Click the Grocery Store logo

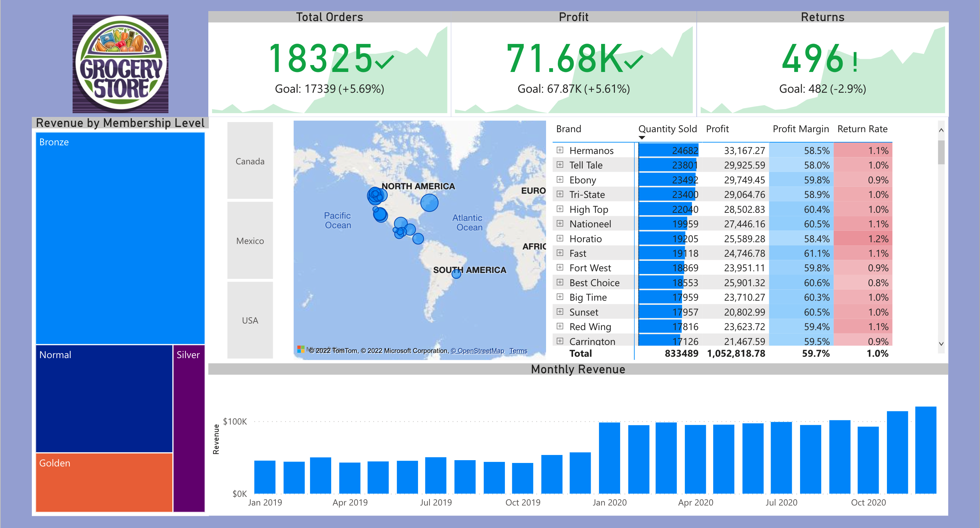[121, 64]
